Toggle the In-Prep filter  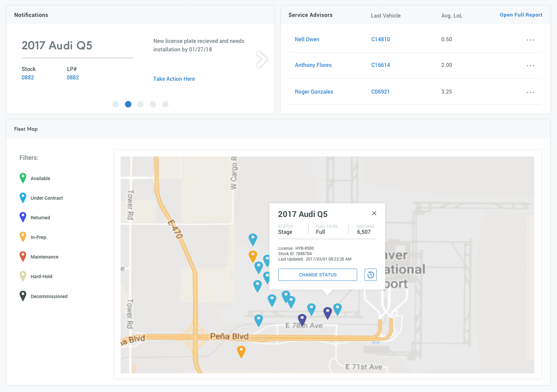(38, 237)
